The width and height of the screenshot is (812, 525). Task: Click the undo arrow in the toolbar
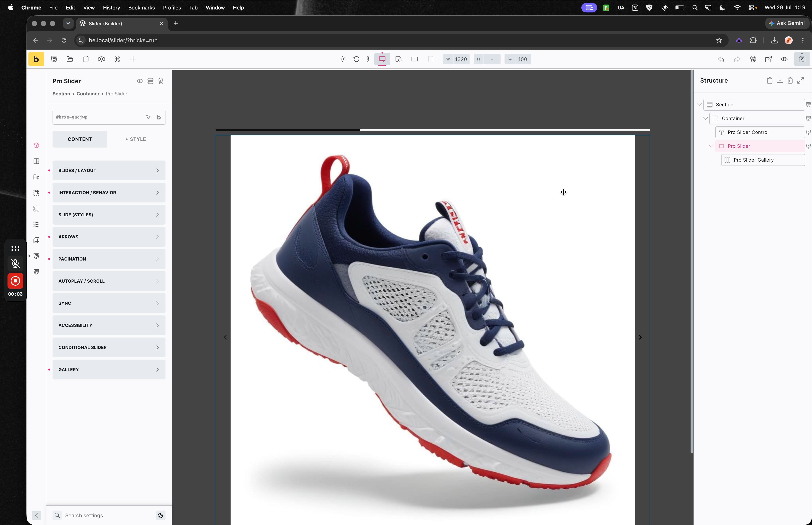[721, 59]
